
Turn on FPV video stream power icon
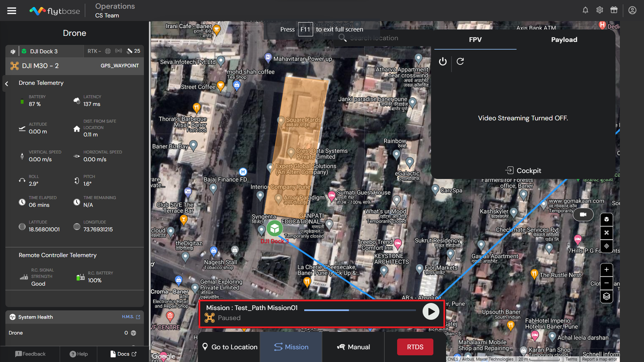(x=443, y=62)
